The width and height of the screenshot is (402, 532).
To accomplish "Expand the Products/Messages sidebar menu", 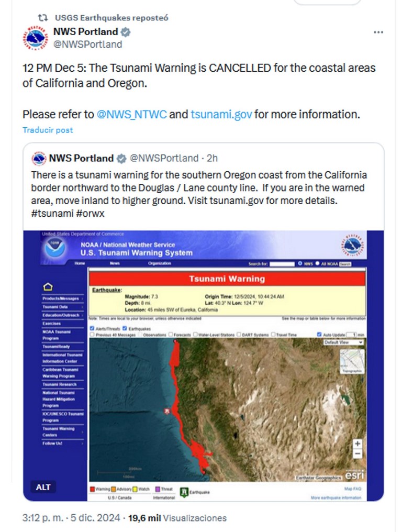I will click(62, 298).
